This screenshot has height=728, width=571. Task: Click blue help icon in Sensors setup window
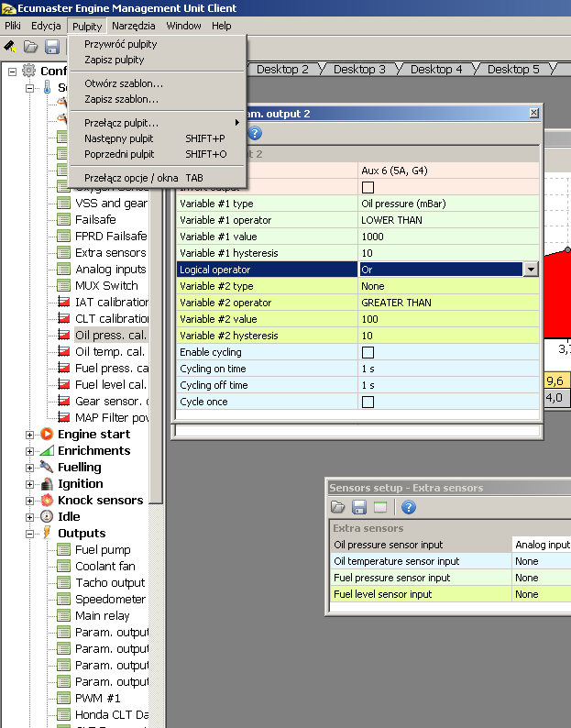(409, 507)
